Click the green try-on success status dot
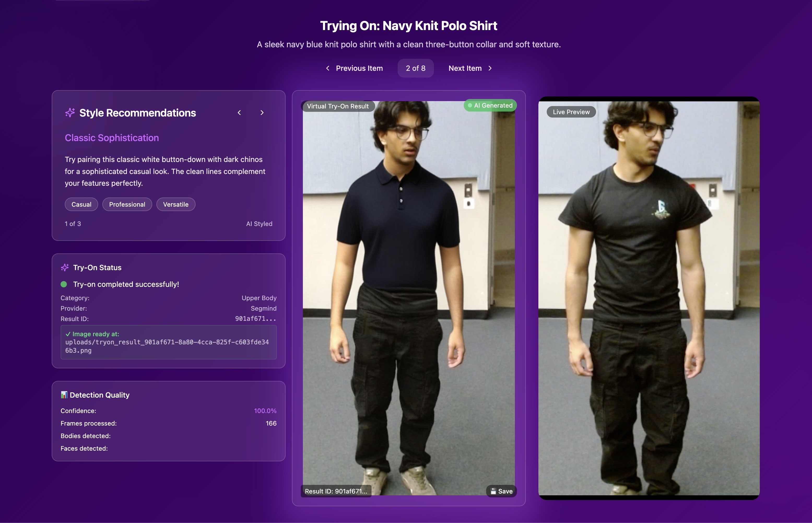Image resolution: width=812 pixels, height=523 pixels. (x=64, y=284)
